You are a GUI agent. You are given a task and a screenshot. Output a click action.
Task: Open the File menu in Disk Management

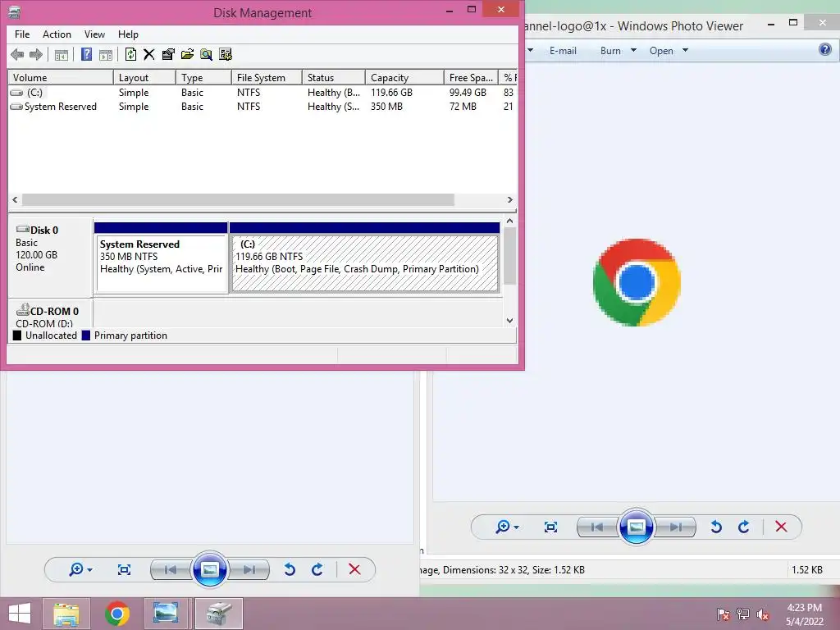22,34
